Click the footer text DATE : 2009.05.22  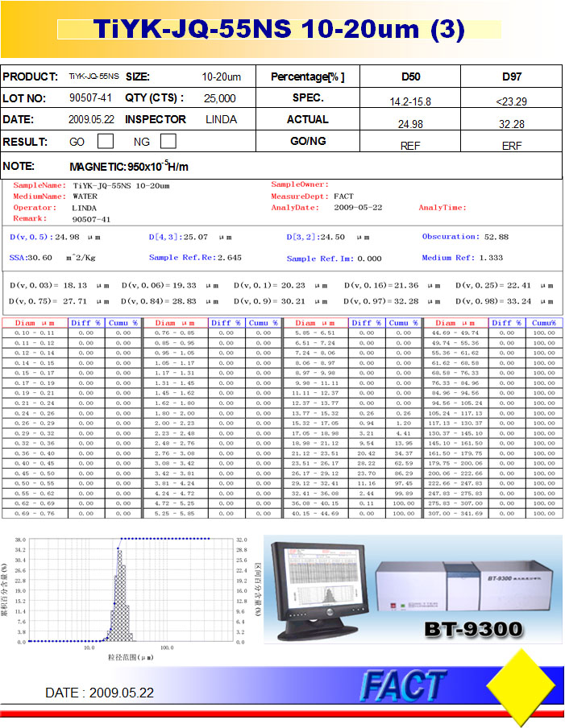click(99, 693)
